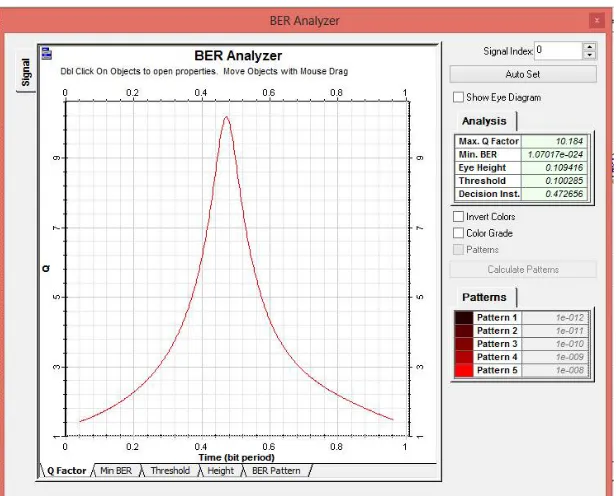Click the graph corner menu icon
Image resolution: width=616 pixels, height=496 pixels.
click(46, 53)
